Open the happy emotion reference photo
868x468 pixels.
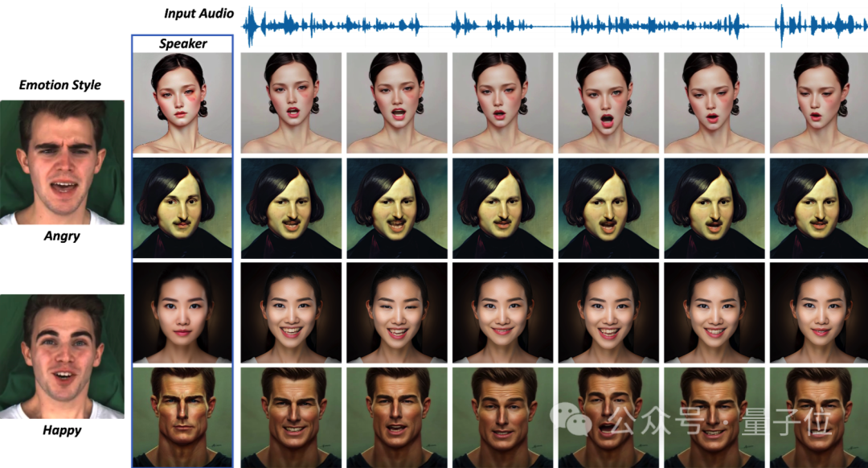pyautogui.click(x=62, y=356)
